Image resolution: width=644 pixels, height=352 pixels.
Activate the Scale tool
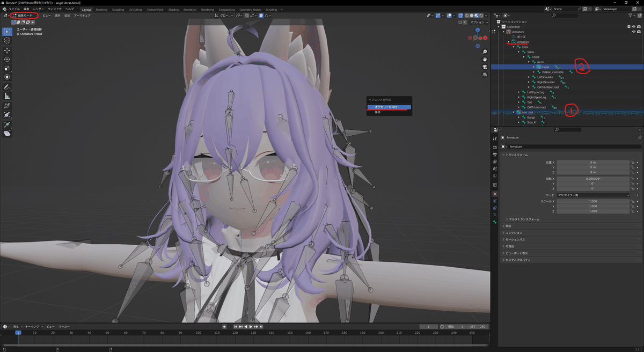click(x=7, y=68)
